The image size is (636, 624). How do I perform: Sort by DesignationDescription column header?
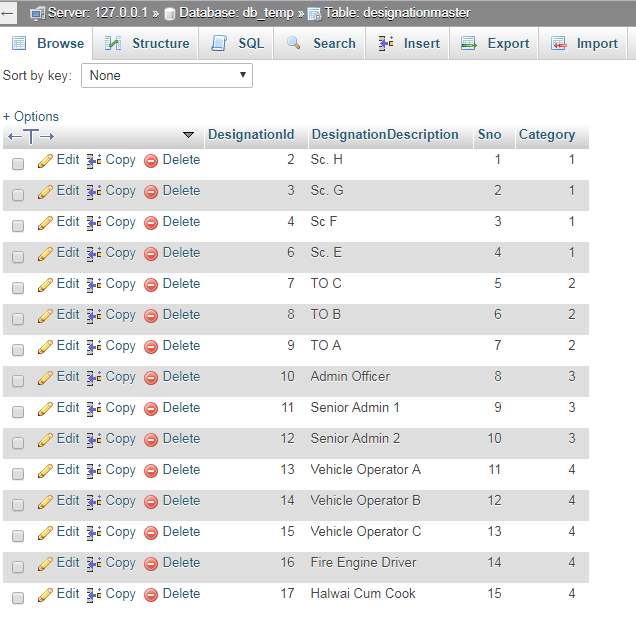point(385,134)
